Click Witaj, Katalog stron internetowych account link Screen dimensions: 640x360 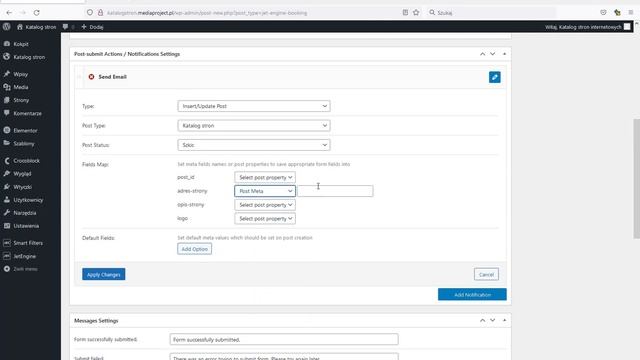pyautogui.click(x=587, y=27)
